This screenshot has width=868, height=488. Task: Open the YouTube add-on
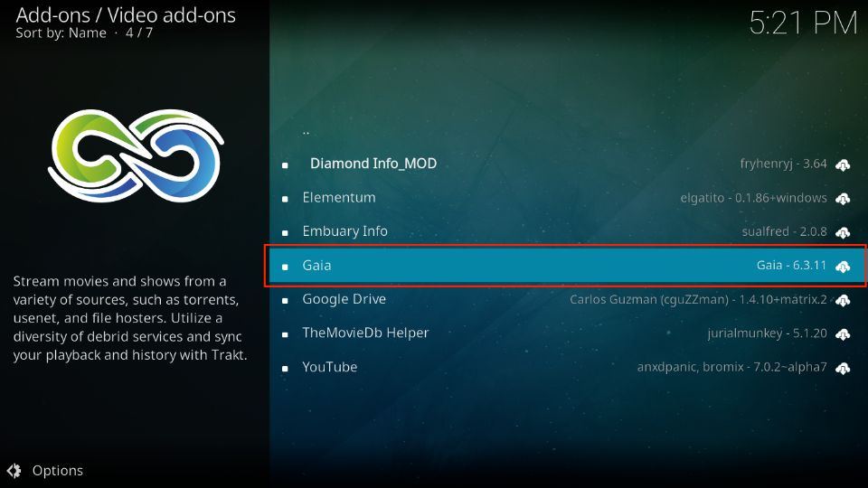pos(567,368)
